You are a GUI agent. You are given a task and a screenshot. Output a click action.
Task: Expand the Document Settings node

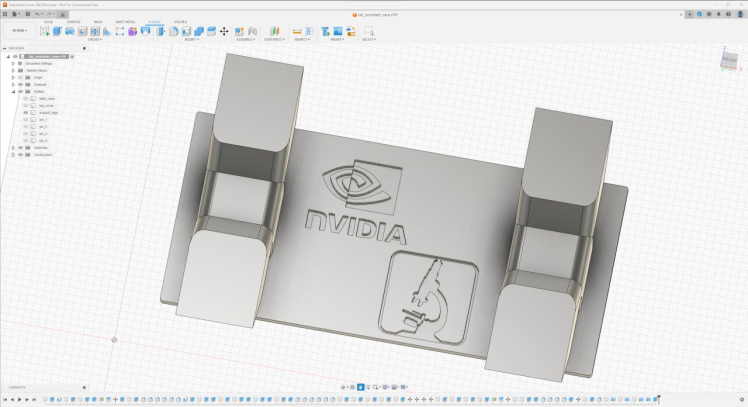coord(12,63)
